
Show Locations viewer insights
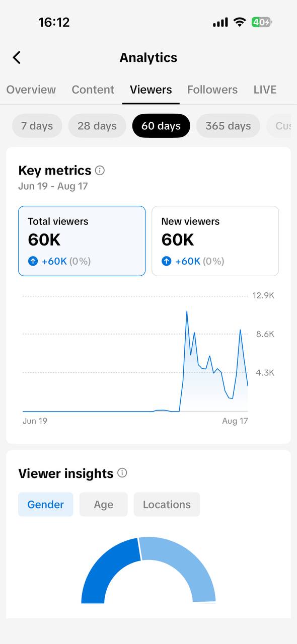coord(167,505)
